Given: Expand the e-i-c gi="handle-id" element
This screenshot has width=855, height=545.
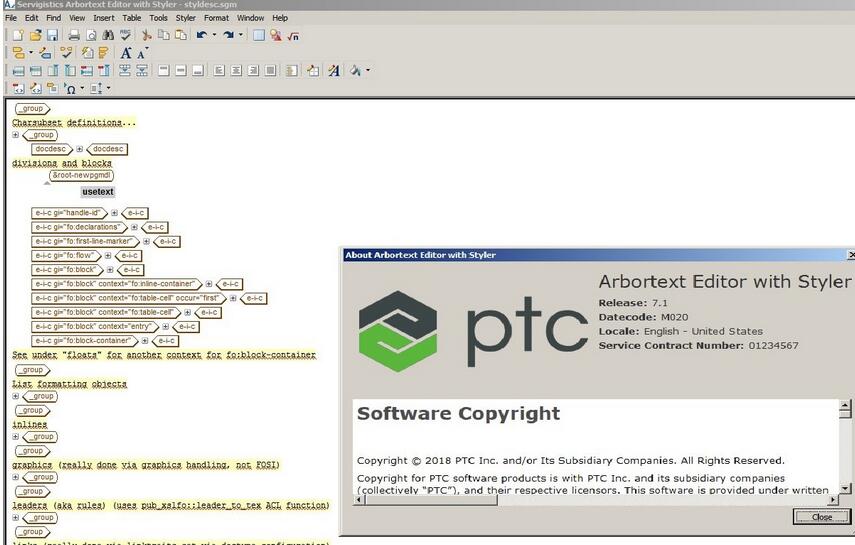Looking at the screenshot, I should 115,213.
